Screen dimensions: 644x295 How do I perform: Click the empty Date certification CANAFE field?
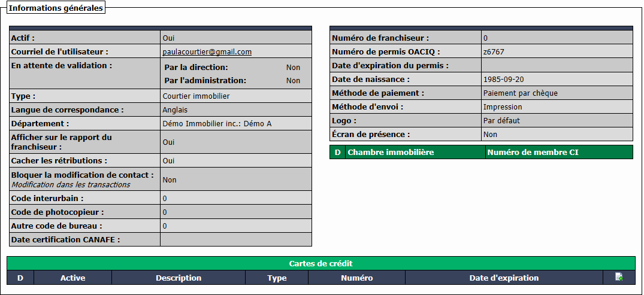pos(236,239)
